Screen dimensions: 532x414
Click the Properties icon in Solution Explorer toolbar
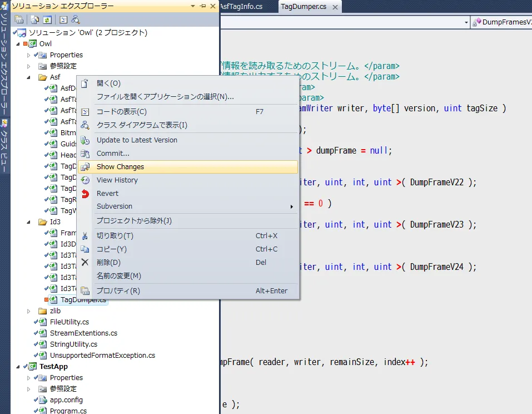[18, 19]
